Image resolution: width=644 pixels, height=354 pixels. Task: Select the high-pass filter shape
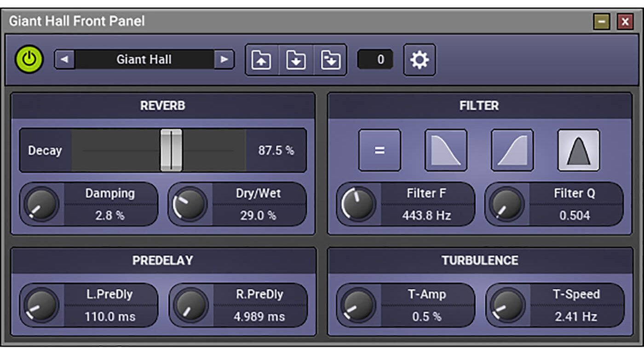click(512, 150)
